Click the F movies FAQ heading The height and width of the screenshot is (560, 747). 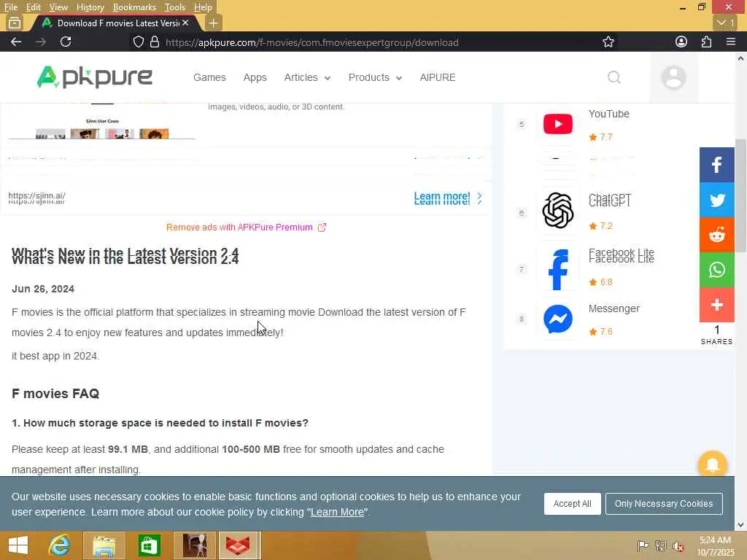(55, 394)
